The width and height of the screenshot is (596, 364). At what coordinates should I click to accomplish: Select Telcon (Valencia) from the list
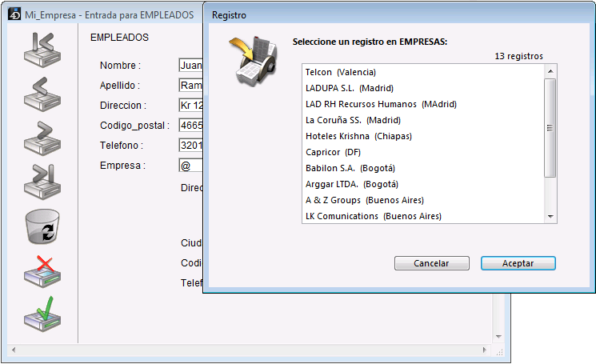(340, 72)
